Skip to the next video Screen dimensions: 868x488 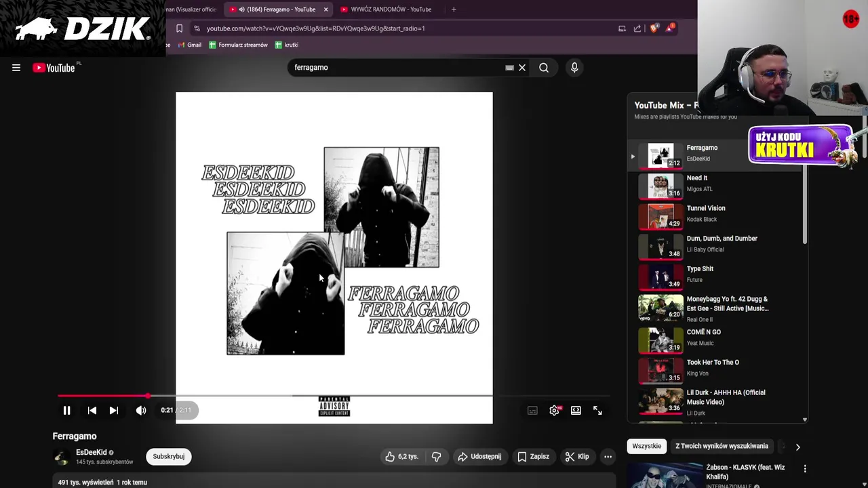click(x=114, y=410)
